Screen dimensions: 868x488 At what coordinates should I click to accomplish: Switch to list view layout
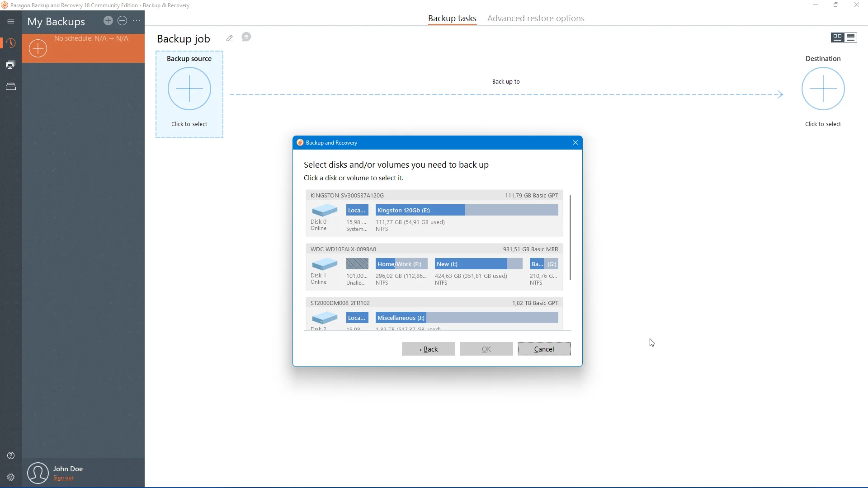point(851,38)
